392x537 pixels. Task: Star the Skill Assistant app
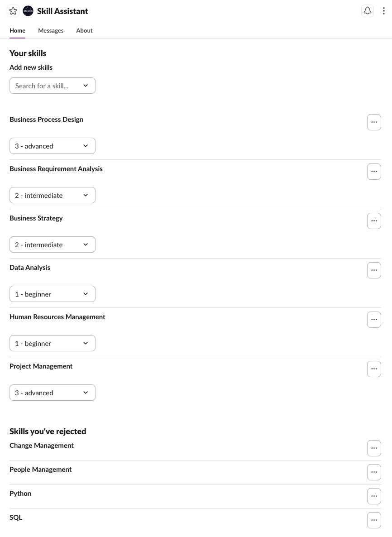[13, 11]
